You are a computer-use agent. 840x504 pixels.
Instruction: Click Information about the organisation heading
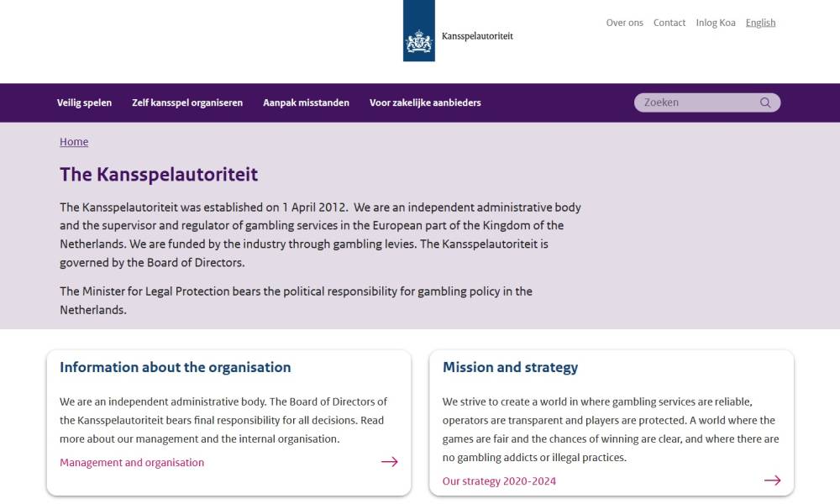175,367
